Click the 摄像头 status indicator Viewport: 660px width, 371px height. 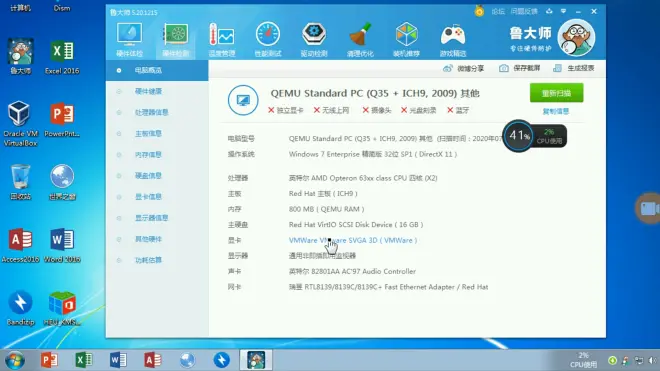click(377, 110)
